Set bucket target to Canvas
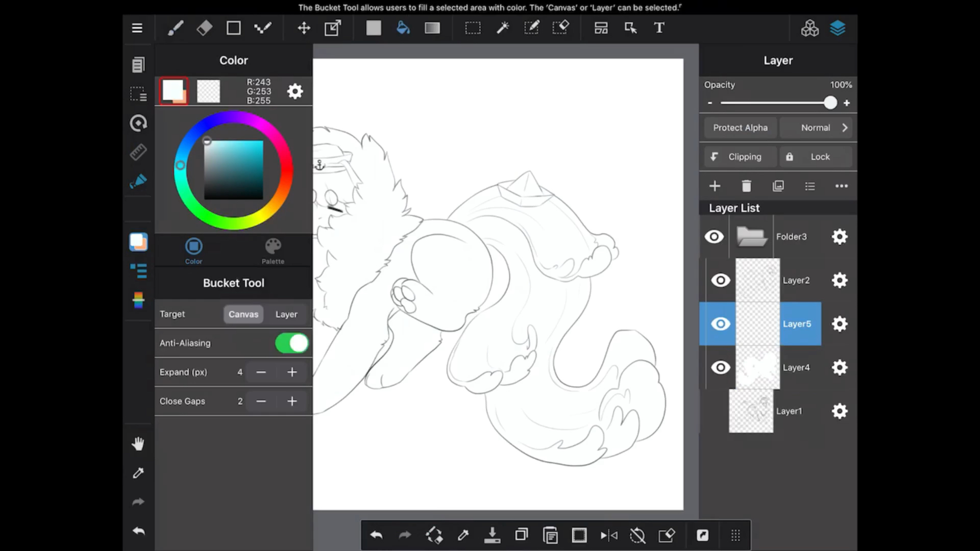 click(243, 314)
